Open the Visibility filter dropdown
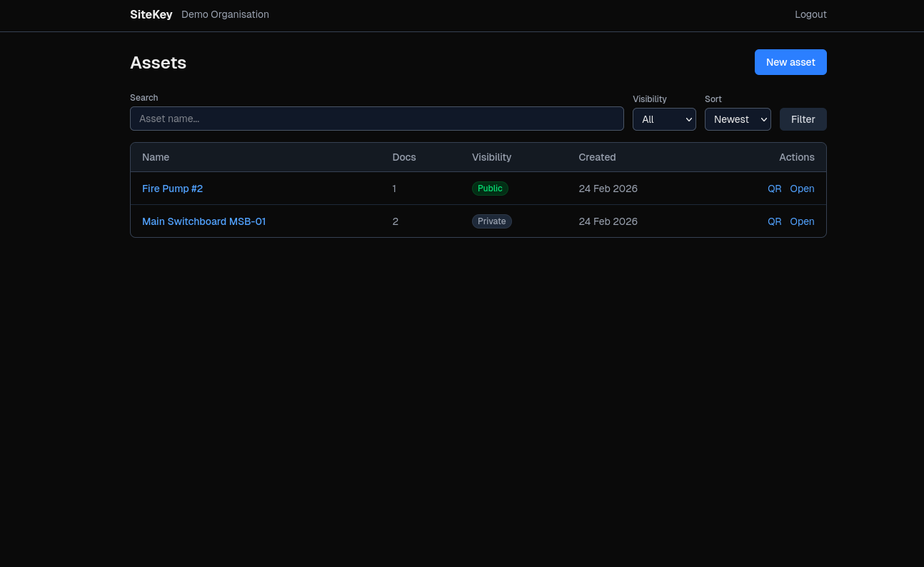This screenshot has height=567, width=924. [x=664, y=119]
